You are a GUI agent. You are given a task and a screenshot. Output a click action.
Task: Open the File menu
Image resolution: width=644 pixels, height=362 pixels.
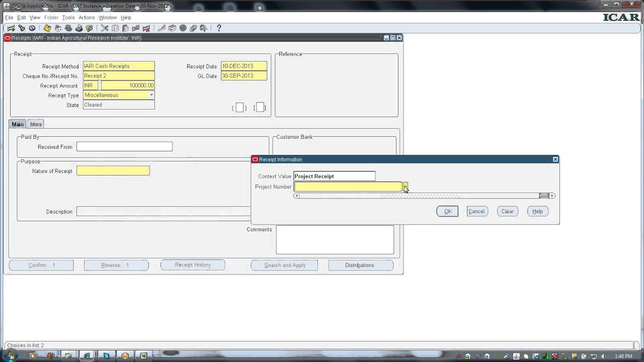click(9, 18)
